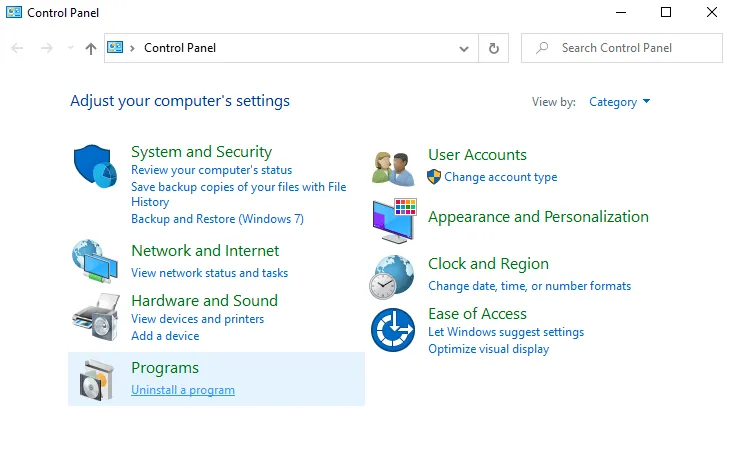The height and width of the screenshot is (464, 732).
Task: Click the Network and Internet globe icon
Action: point(95,261)
